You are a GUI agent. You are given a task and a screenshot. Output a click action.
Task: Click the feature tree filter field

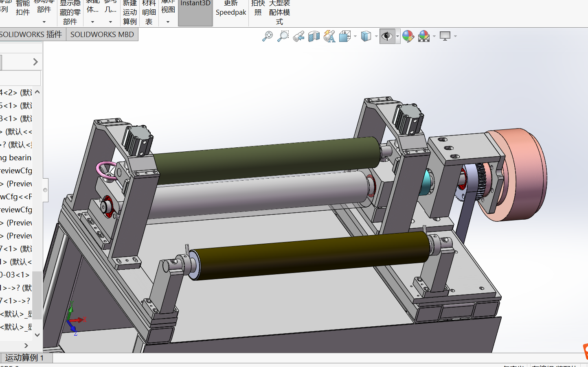click(x=20, y=78)
